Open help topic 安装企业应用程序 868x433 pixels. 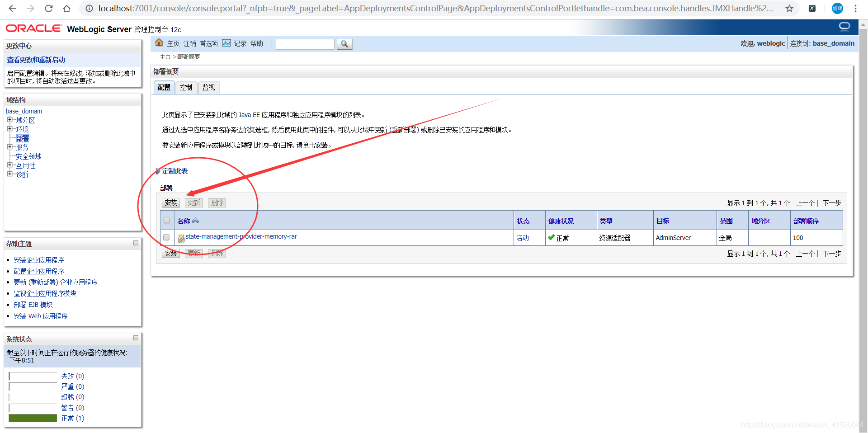39,260
